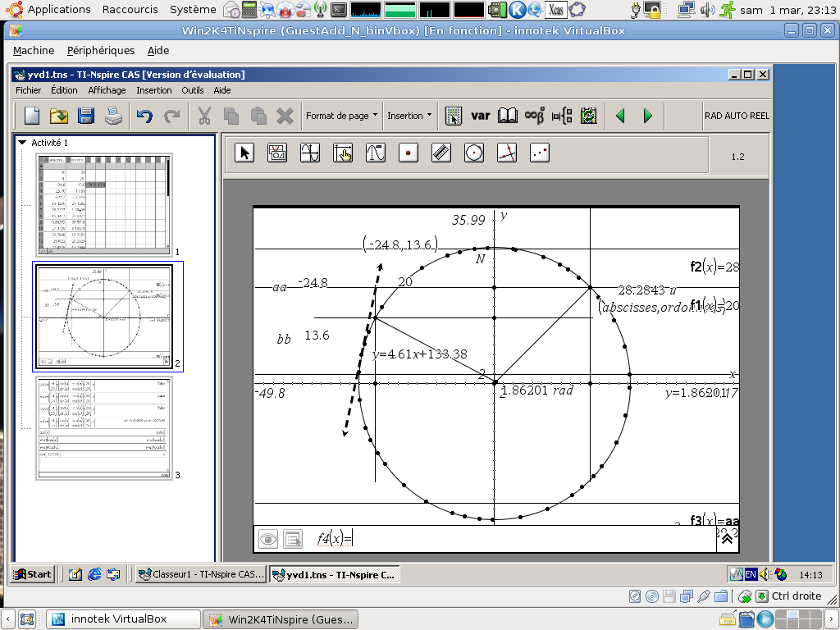840x630 pixels.
Task: Open the catalog book icon
Action: point(507,116)
